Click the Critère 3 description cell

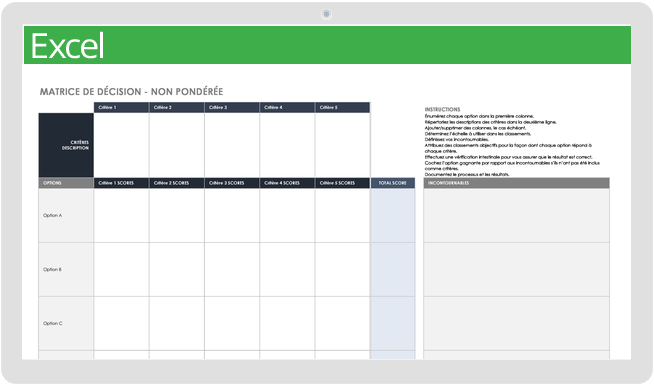click(232, 145)
